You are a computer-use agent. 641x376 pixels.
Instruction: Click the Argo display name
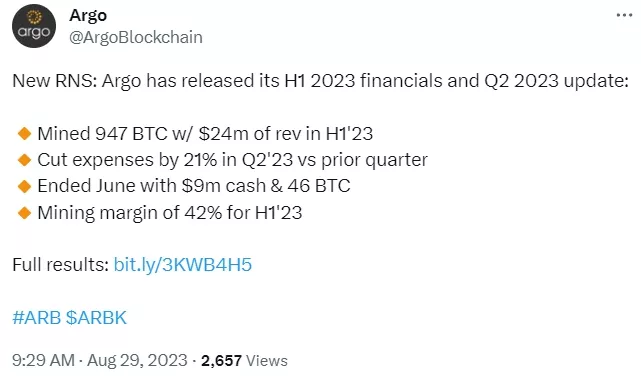(x=88, y=16)
